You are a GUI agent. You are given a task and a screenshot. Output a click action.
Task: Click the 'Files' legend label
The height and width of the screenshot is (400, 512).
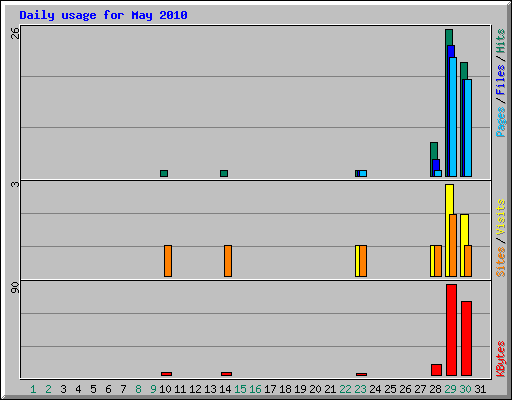[x=500, y=80]
